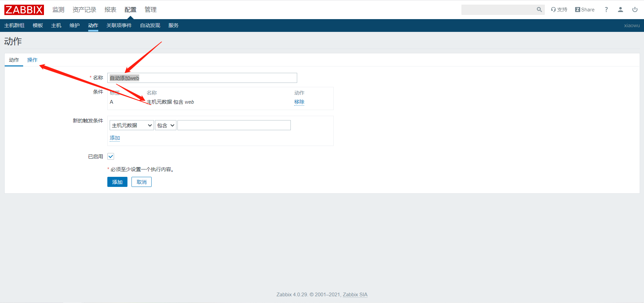This screenshot has width=644, height=303.
Task: Click 移除 link for condition A
Action: [299, 102]
